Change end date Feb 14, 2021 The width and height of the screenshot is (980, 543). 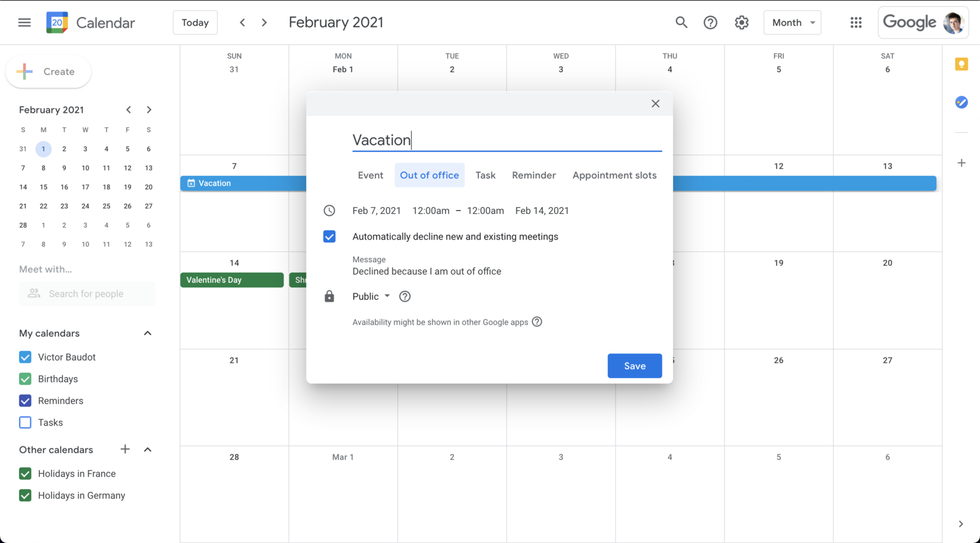click(542, 211)
